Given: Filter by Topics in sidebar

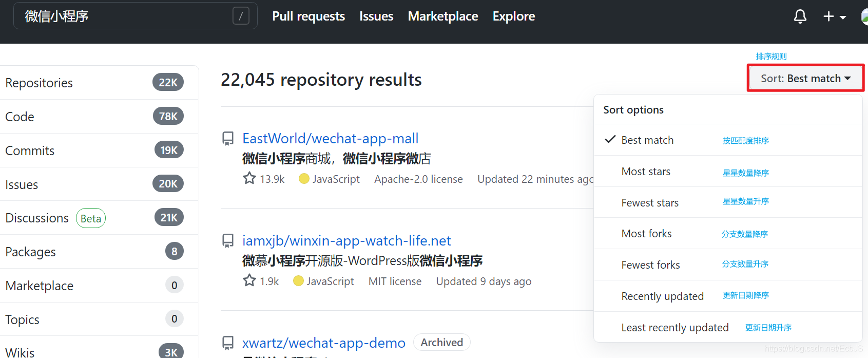Looking at the screenshot, I should (99, 319).
